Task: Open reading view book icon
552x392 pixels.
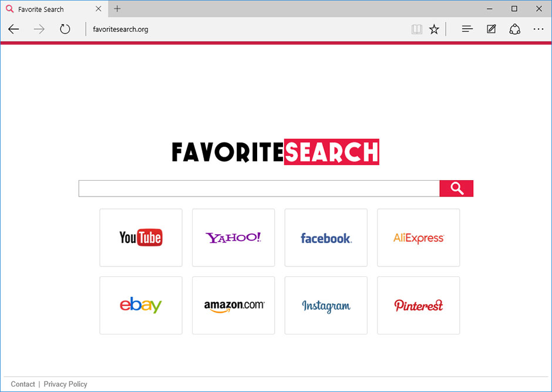Action: [x=417, y=29]
